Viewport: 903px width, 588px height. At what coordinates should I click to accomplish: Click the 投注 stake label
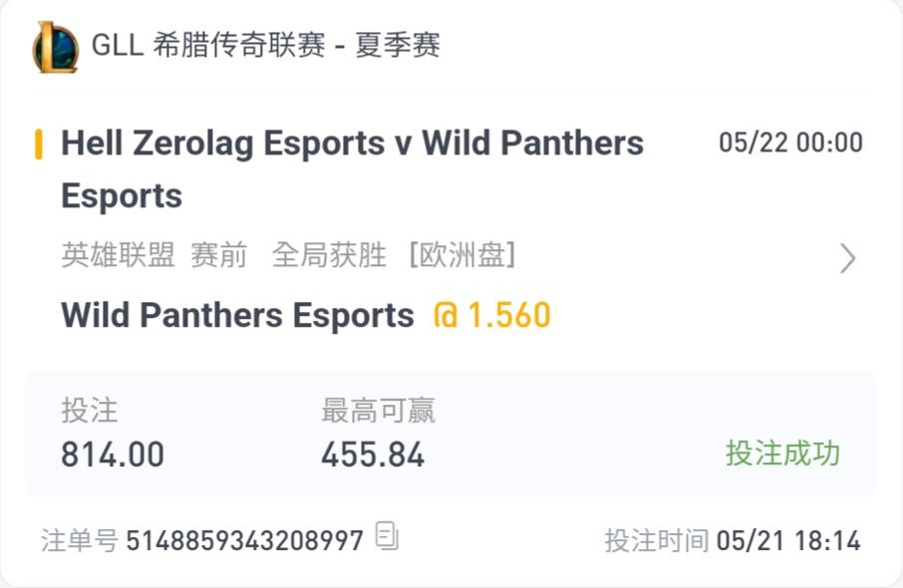(x=89, y=411)
